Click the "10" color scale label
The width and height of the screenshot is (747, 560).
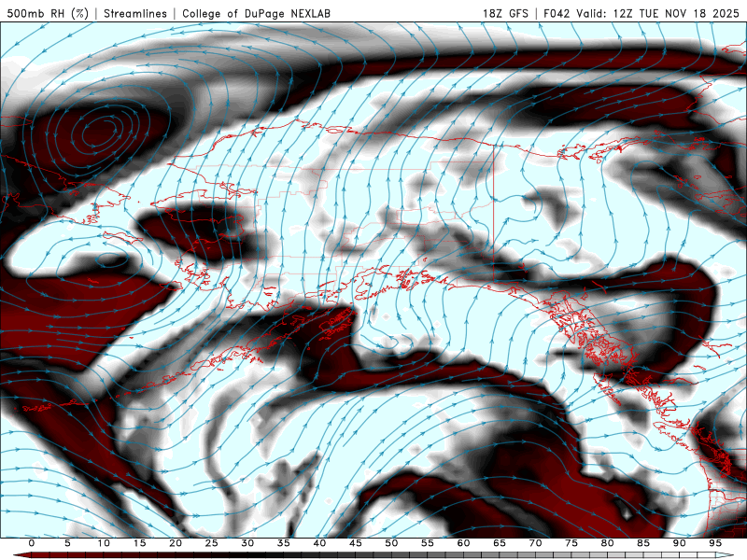[x=104, y=543]
